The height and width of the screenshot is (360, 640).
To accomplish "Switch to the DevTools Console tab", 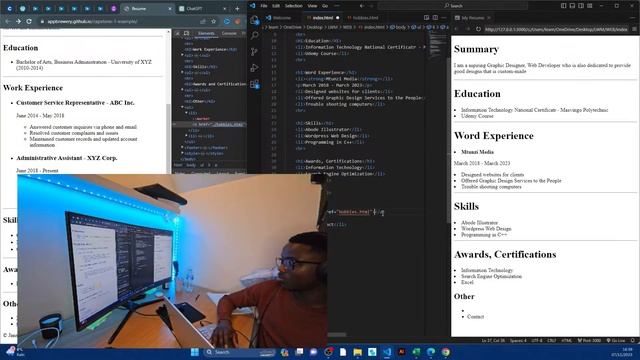I will [x=229, y=33].
